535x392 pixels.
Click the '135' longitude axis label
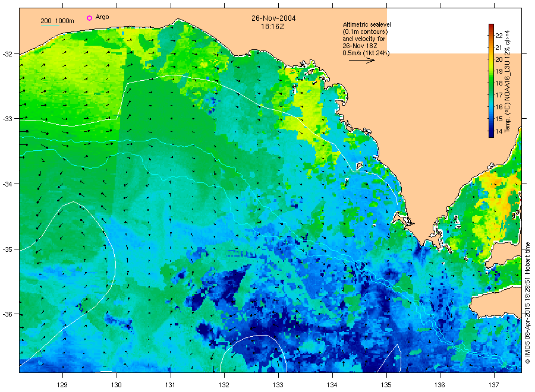[386, 385]
